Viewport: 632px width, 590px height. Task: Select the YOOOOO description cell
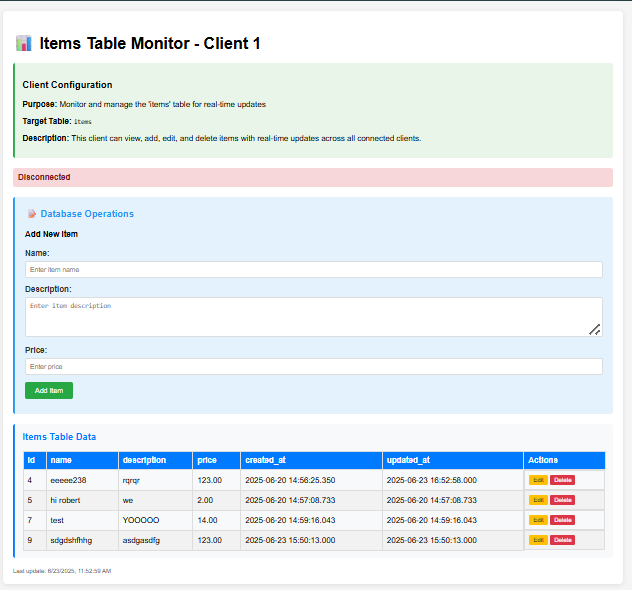tap(155, 520)
